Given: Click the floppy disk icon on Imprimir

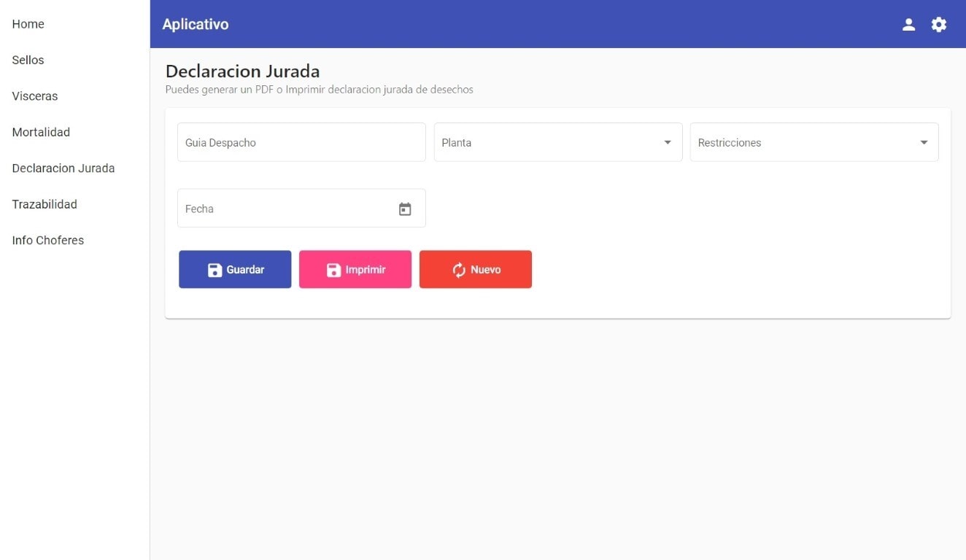Looking at the screenshot, I should (333, 270).
